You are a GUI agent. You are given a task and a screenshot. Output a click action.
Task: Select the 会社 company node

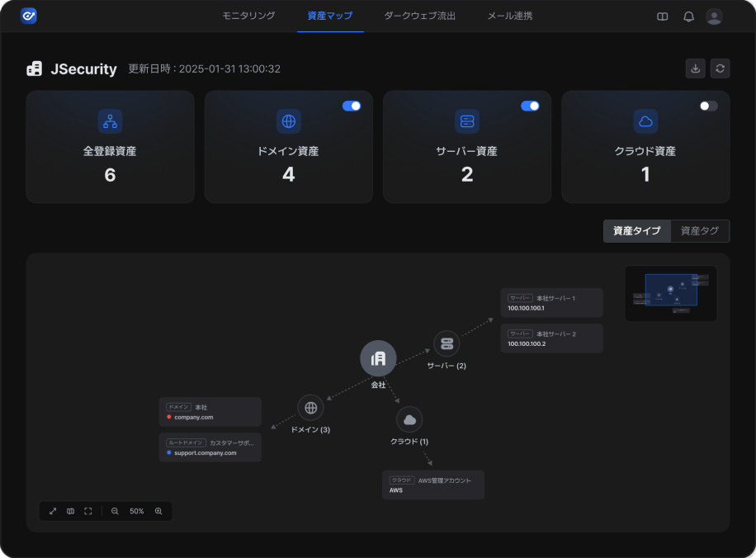click(379, 358)
